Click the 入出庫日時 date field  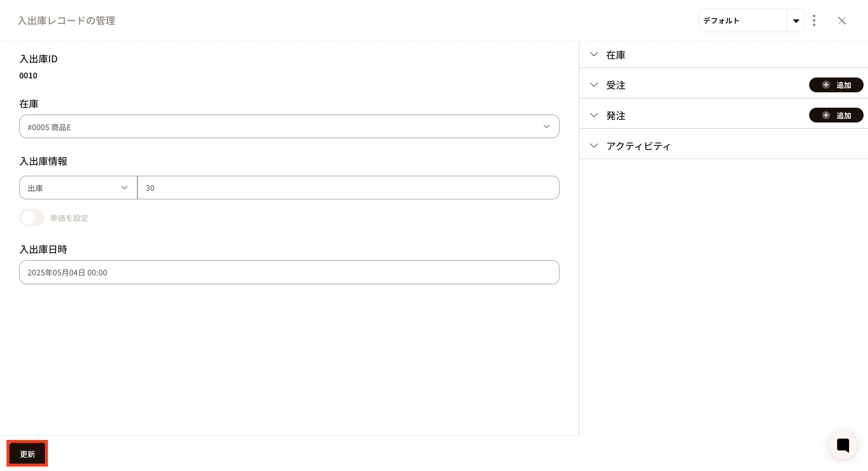(289, 272)
